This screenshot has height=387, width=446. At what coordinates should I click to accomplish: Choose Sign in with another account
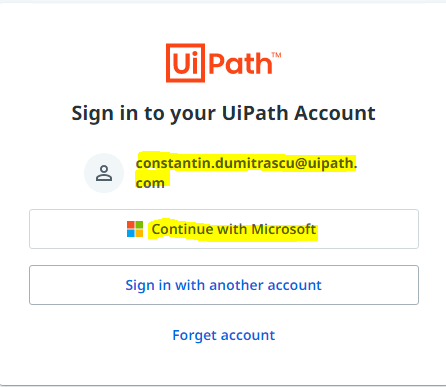click(x=224, y=285)
